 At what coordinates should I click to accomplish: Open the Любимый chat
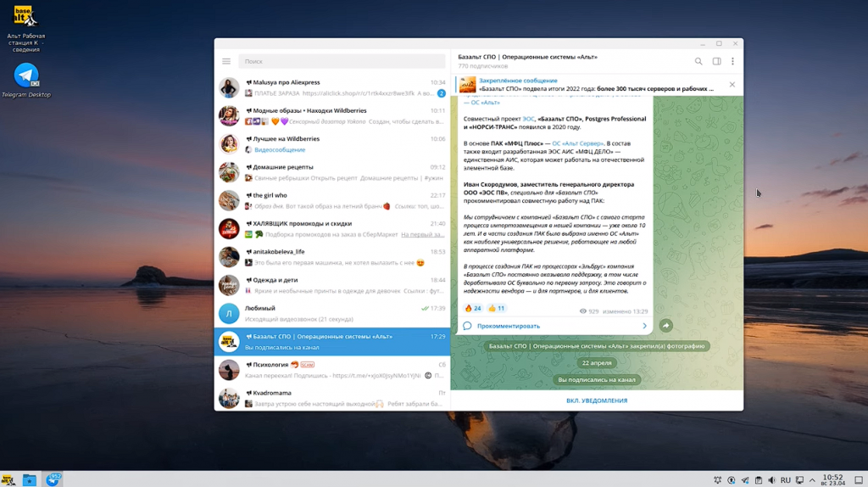(332, 314)
